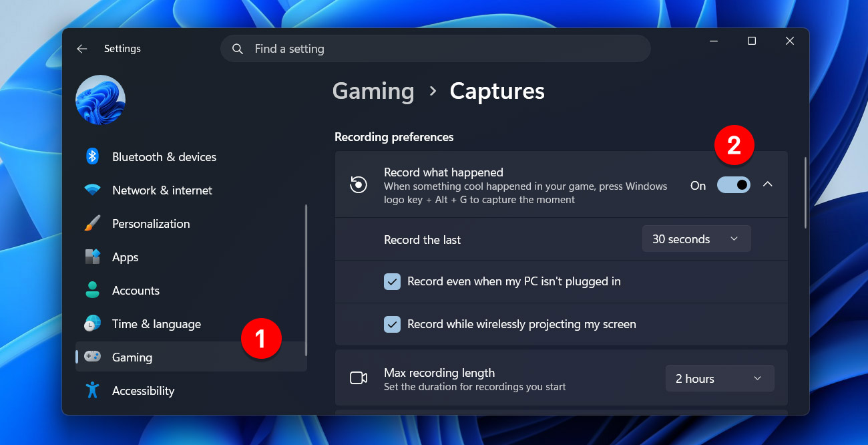Close the Settings window
The height and width of the screenshot is (445, 868).
(x=790, y=41)
